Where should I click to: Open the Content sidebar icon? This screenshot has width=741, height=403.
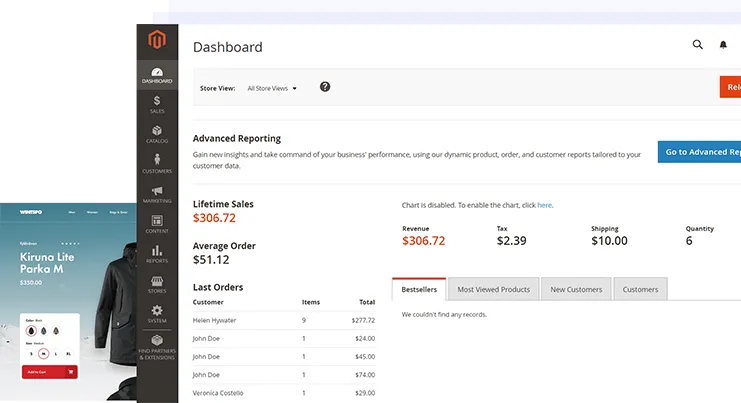[157, 223]
